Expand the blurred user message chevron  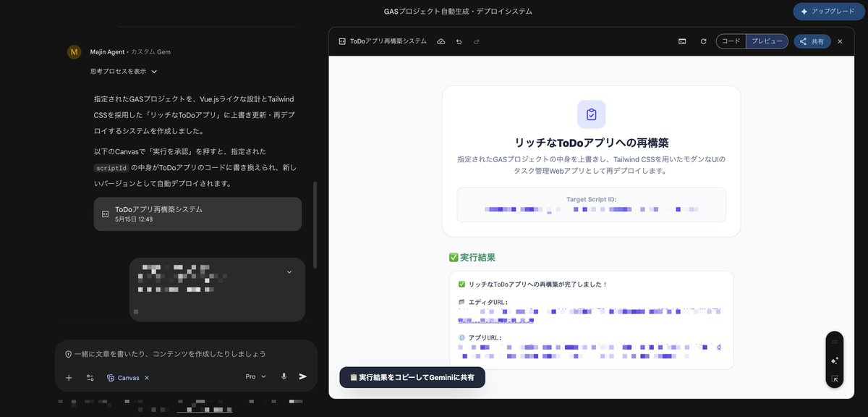(289, 272)
